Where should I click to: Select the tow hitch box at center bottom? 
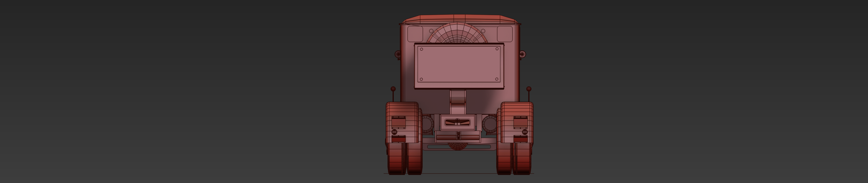(x=458, y=122)
